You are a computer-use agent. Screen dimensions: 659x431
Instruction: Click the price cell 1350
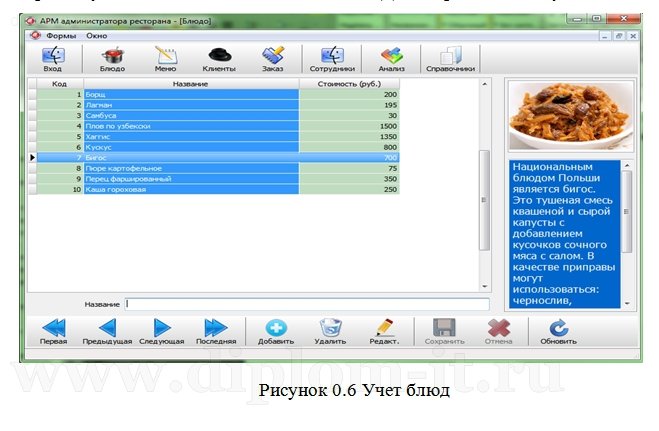349,137
